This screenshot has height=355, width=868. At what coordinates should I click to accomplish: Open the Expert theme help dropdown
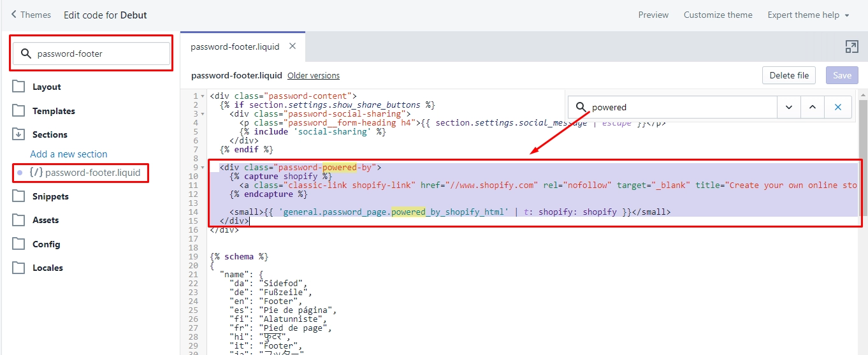808,15
